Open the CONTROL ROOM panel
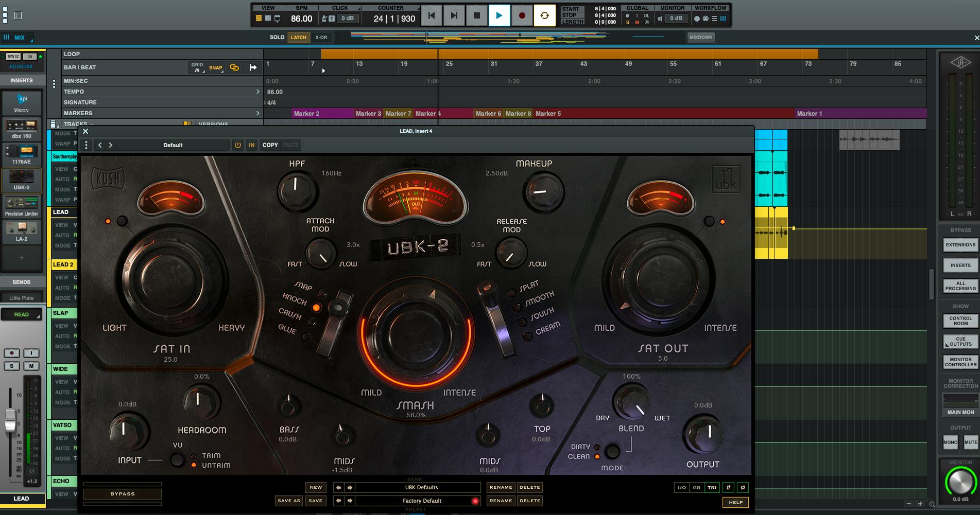 pyautogui.click(x=960, y=321)
